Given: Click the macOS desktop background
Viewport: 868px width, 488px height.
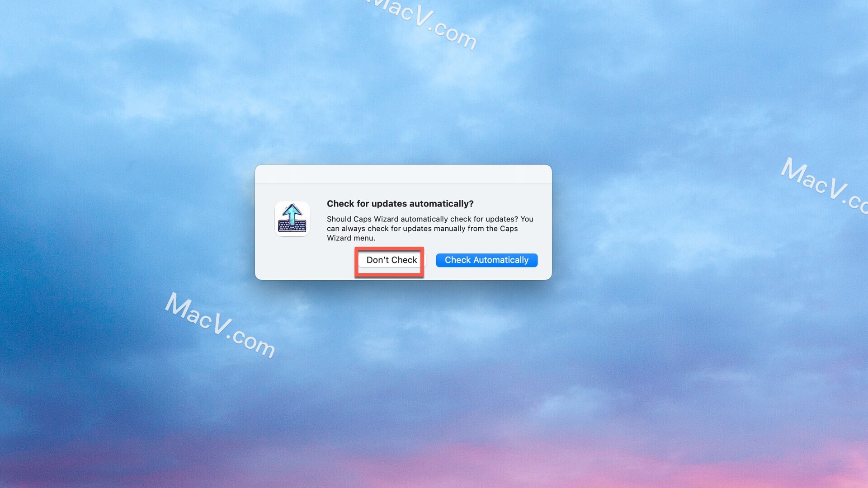Looking at the screenshot, I should 119,119.
